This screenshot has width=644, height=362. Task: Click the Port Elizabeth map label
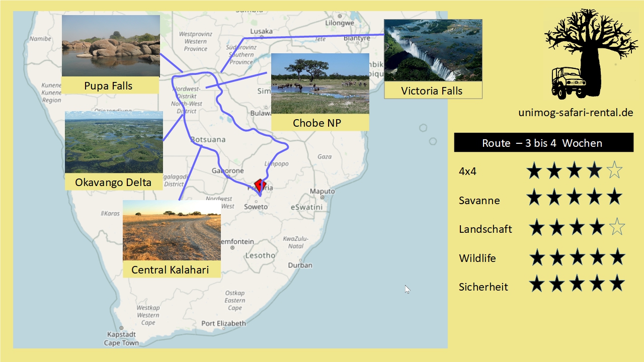point(223,323)
